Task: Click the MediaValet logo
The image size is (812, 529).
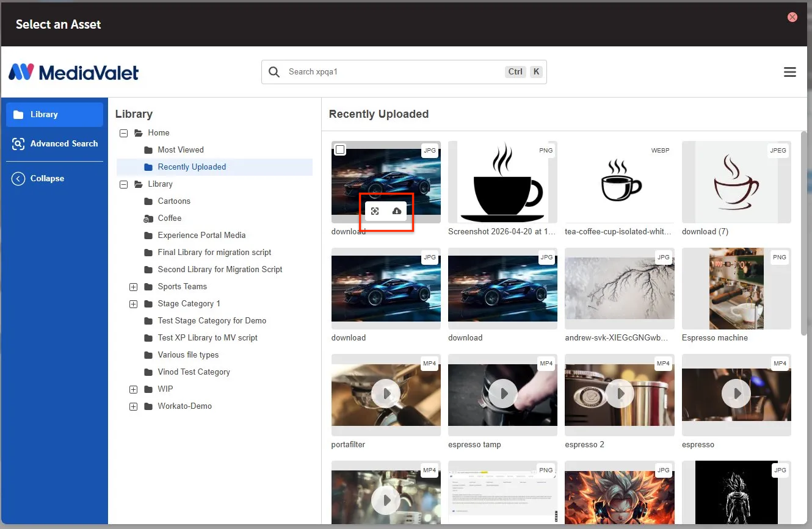Action: pos(74,72)
